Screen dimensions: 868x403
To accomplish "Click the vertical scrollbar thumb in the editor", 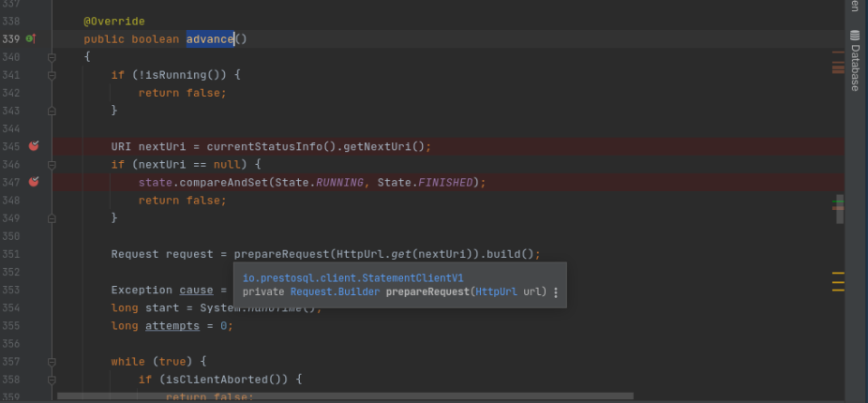I will (840, 209).
